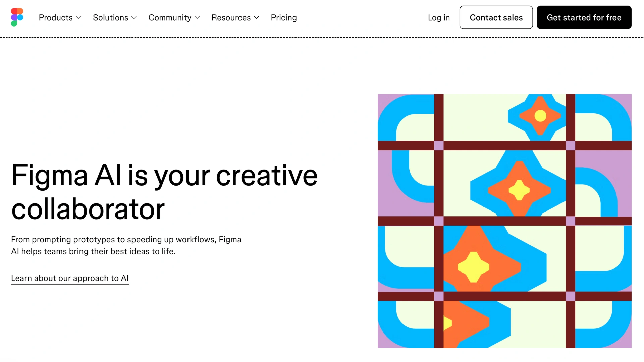
Task: Expand the chevron next to Solutions
Action: pyautogui.click(x=134, y=18)
